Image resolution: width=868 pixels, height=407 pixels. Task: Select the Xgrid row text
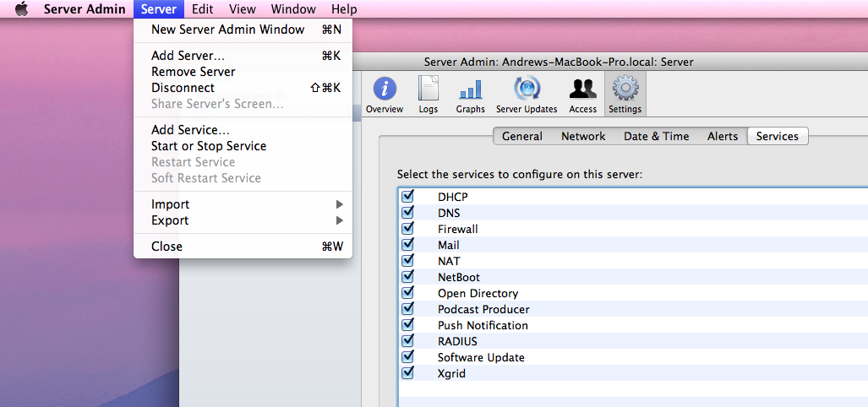451,374
